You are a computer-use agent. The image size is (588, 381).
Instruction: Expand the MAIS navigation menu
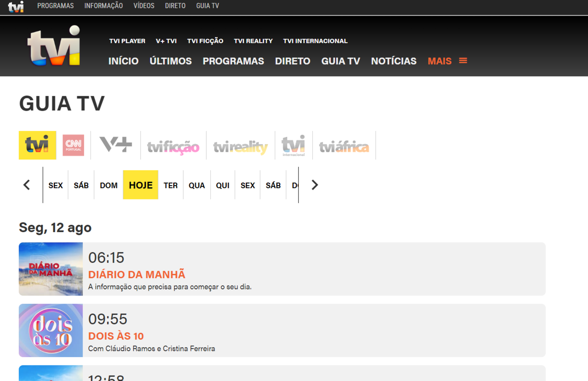click(x=440, y=61)
